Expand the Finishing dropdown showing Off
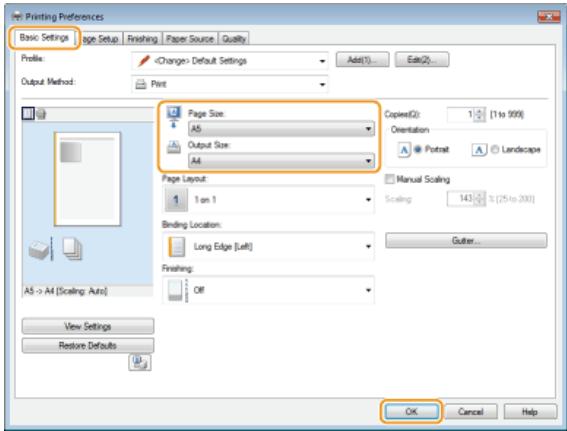 268,290
